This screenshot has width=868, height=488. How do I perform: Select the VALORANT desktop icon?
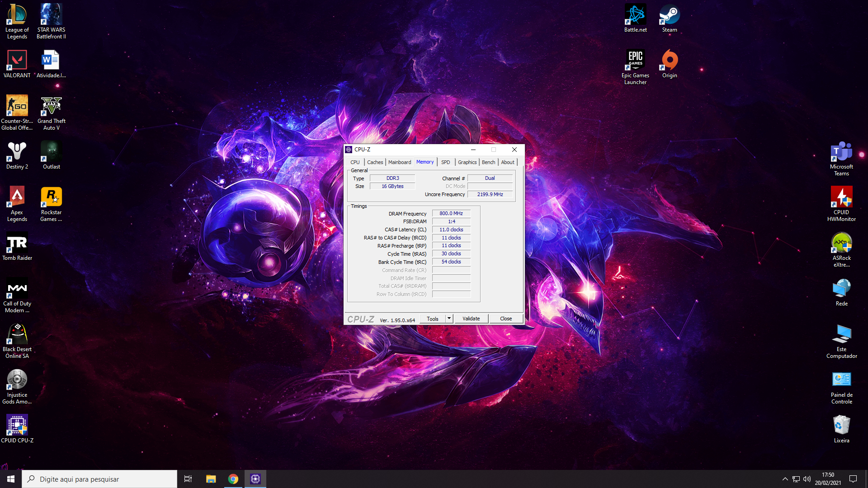(17, 64)
